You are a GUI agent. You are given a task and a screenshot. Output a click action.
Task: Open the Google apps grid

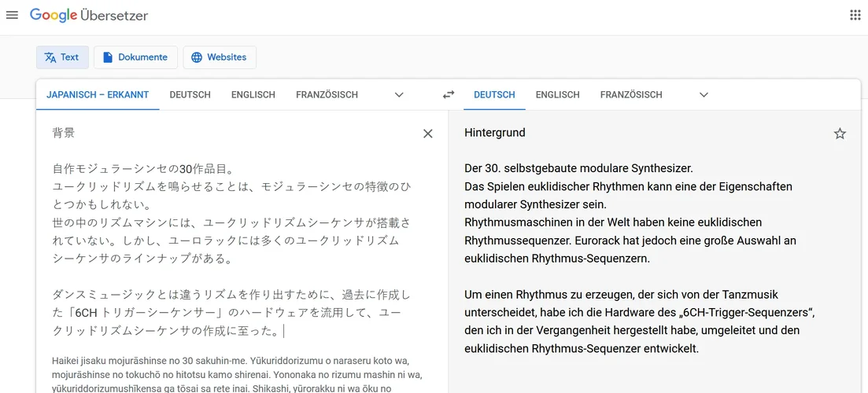pyautogui.click(x=855, y=15)
